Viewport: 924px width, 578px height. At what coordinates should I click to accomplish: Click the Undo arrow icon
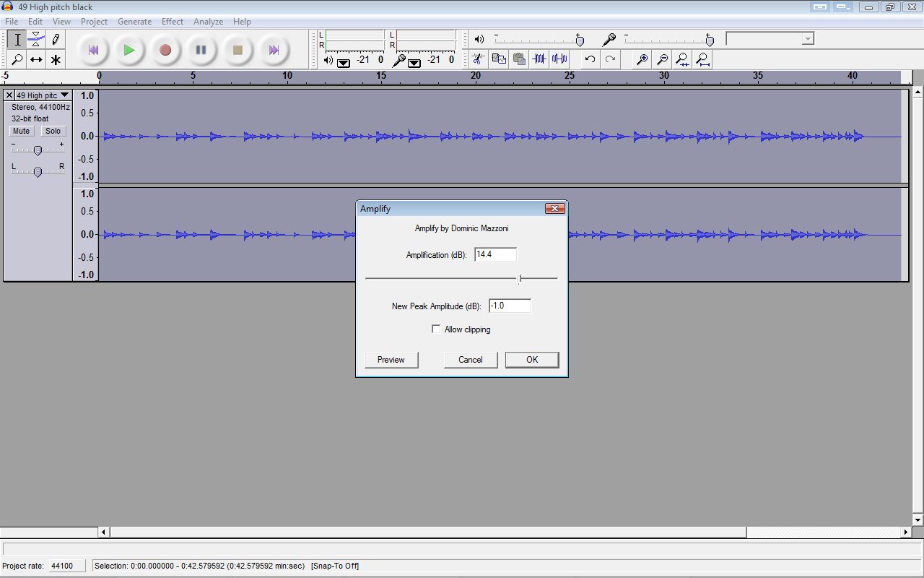coord(590,59)
